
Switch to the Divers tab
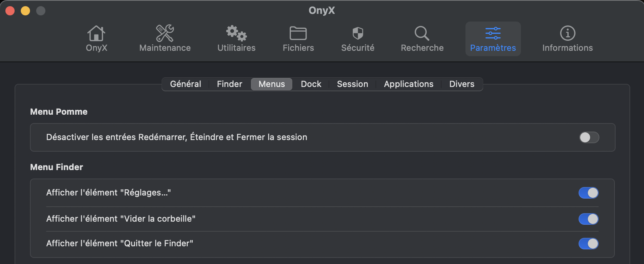coord(462,84)
